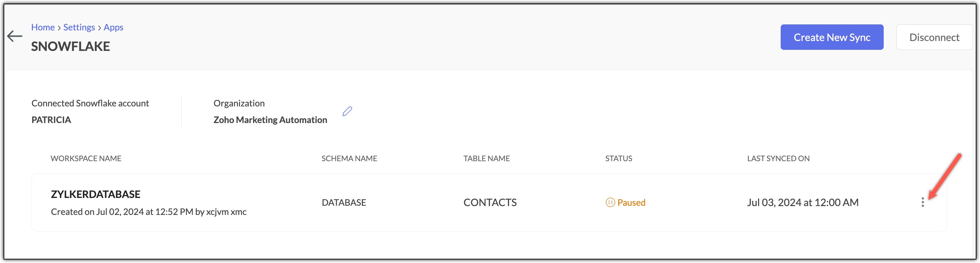This screenshot has width=980, height=263.
Task: Select the ZYLKERDATABASE workspace name
Action: click(x=96, y=194)
